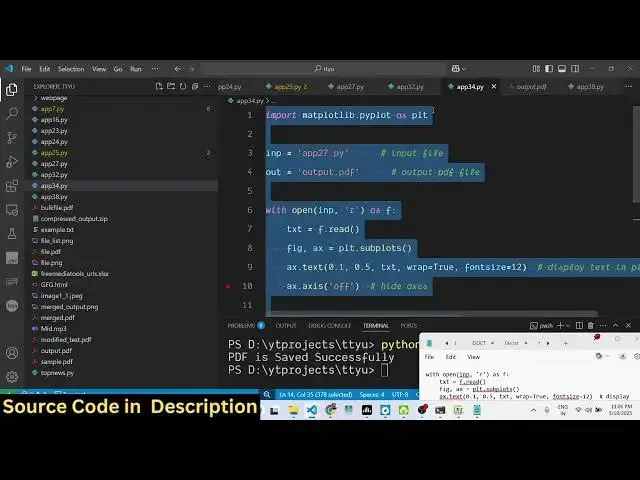This screenshot has width=640, height=480.
Task: Click Customize Layout icon in title bar
Action: point(536,69)
